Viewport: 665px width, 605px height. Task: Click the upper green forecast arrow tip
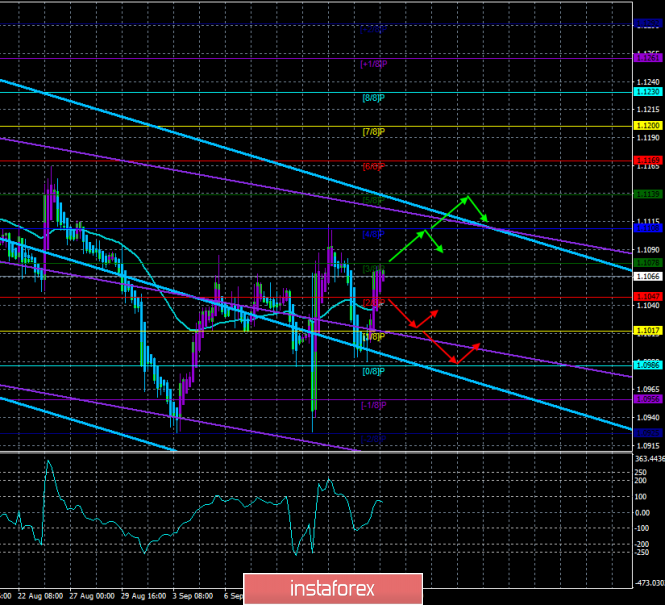(466, 197)
